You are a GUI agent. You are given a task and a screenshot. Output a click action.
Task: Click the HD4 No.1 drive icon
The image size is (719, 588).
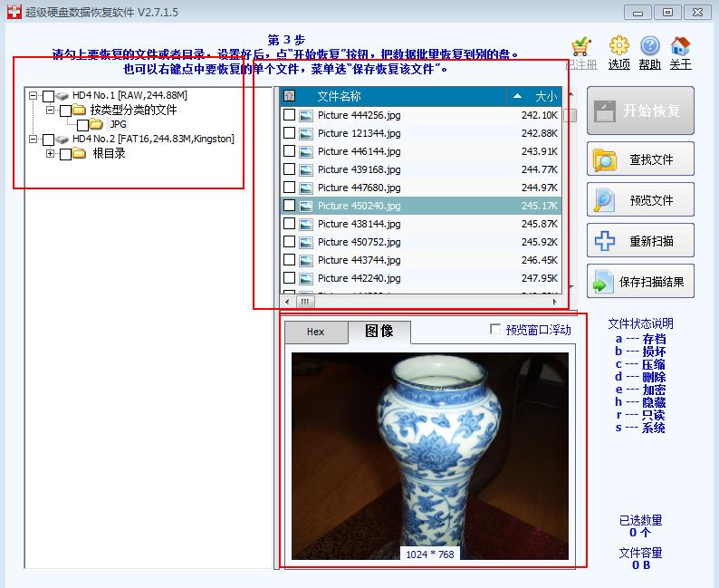(62, 96)
